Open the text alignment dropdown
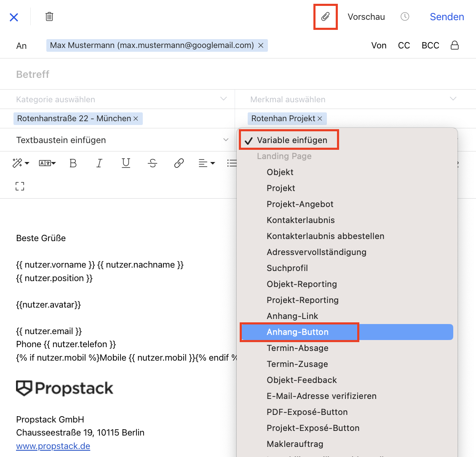 coord(206,163)
